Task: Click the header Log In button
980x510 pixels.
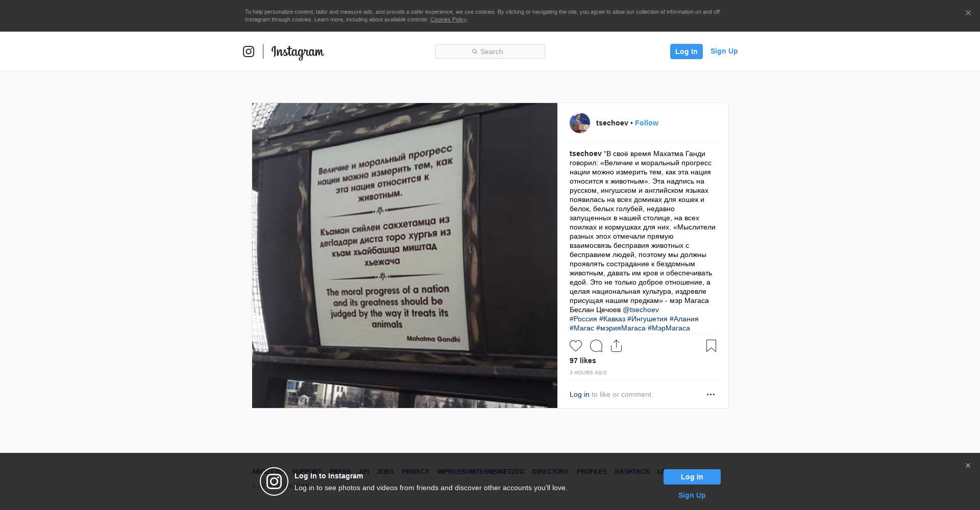Action: coord(686,52)
